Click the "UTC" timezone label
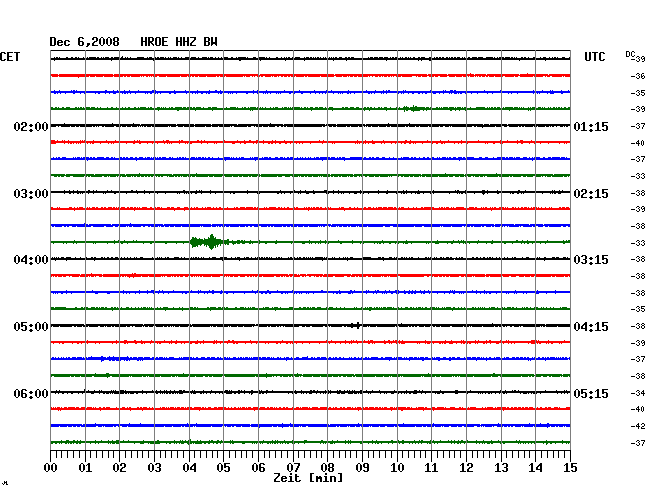This screenshot has width=650, height=494. [x=594, y=57]
